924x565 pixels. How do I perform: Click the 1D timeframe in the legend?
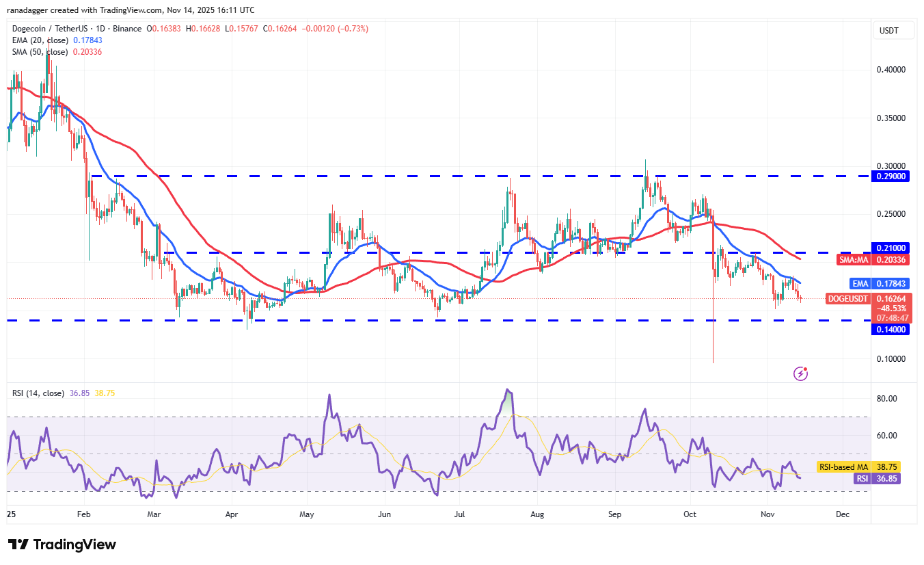(x=100, y=29)
